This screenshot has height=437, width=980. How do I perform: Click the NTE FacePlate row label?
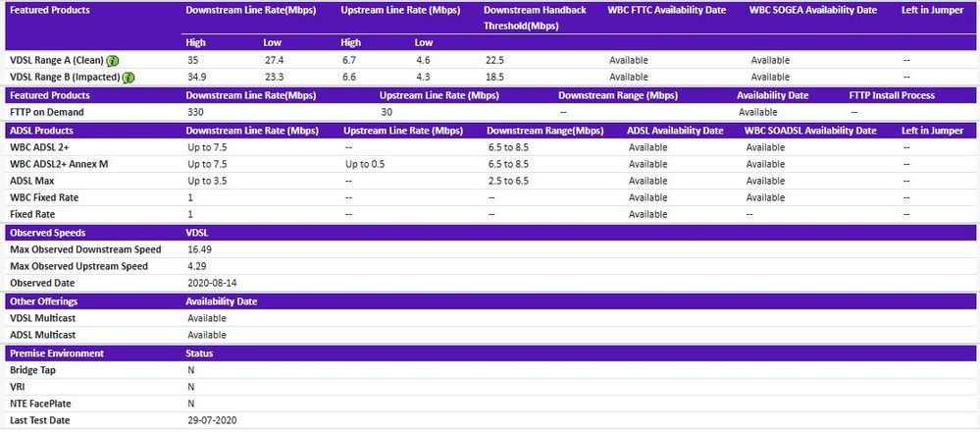click(x=40, y=404)
